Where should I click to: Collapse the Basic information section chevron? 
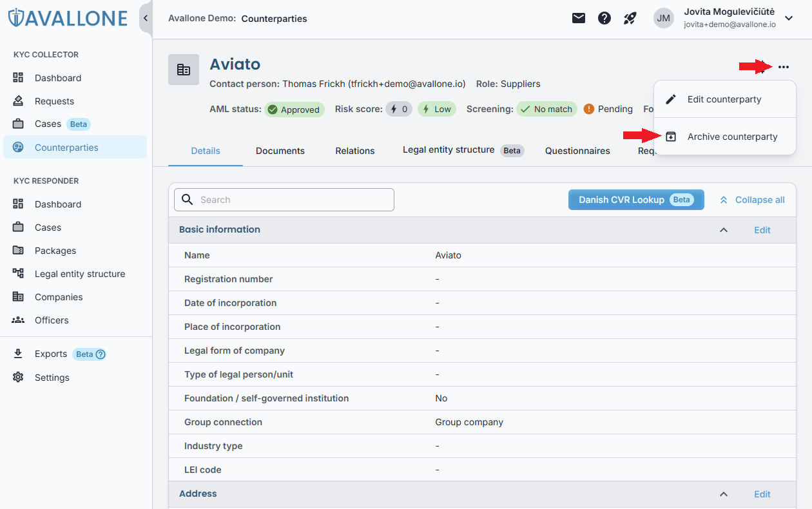point(724,230)
